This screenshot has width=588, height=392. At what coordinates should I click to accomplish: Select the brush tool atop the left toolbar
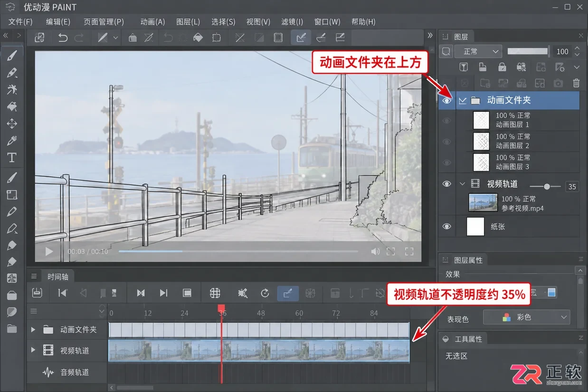12,55
